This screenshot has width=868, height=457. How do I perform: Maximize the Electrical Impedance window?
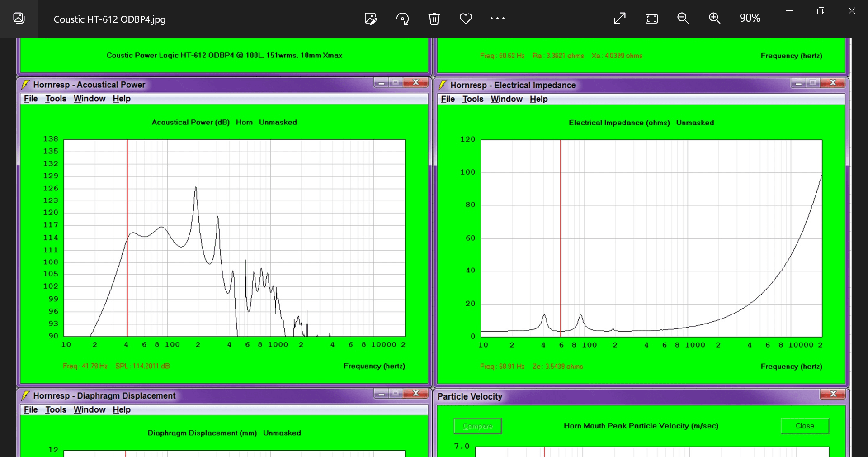tap(813, 83)
